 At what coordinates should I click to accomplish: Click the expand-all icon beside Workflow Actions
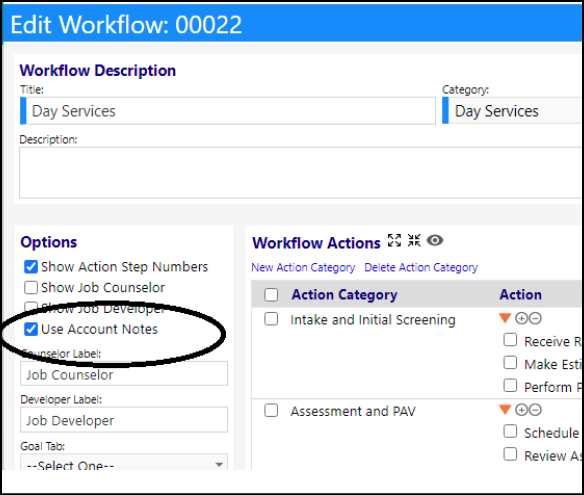coord(394,241)
